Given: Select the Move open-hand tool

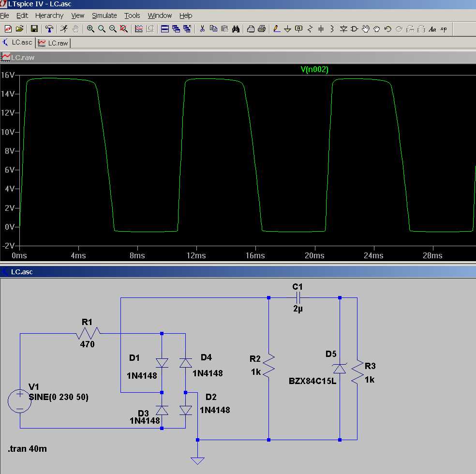Looking at the screenshot, I should [x=366, y=29].
